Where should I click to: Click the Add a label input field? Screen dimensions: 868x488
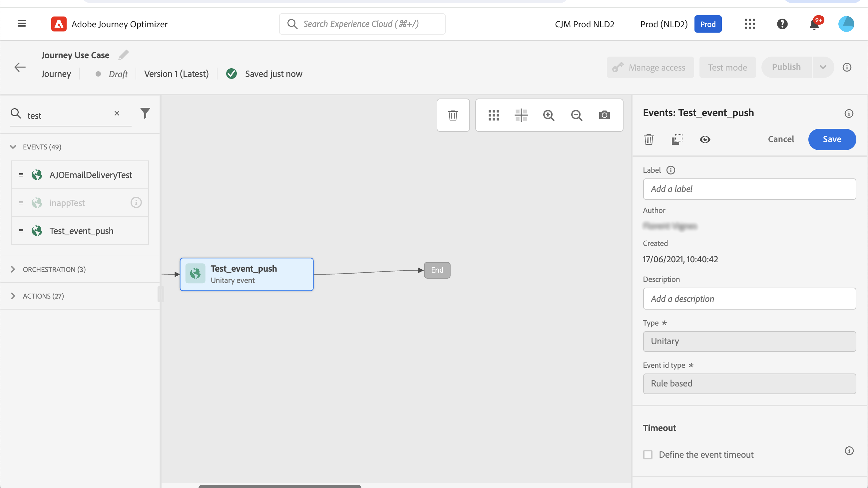coord(749,189)
